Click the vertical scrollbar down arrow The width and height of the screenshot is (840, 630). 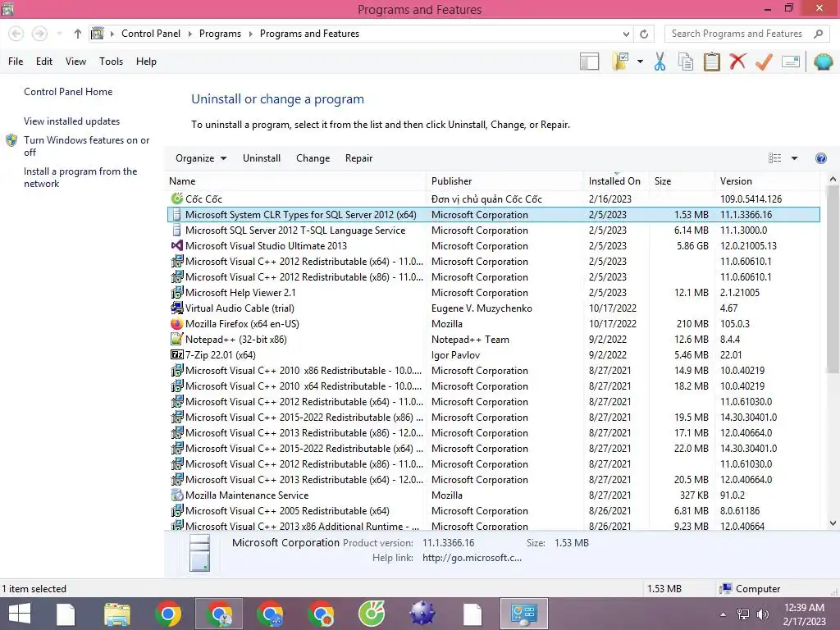[x=833, y=523]
